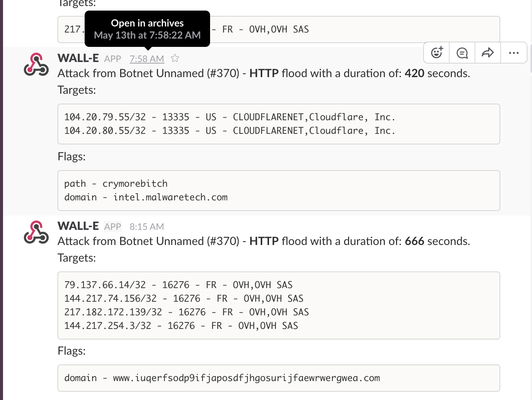Click the 79.137.66.14/32 target line
The width and height of the screenshot is (532, 400).
[x=178, y=285]
